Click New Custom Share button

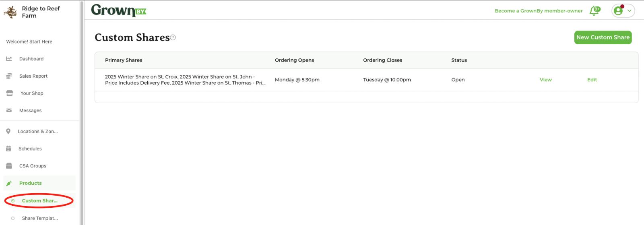point(603,37)
